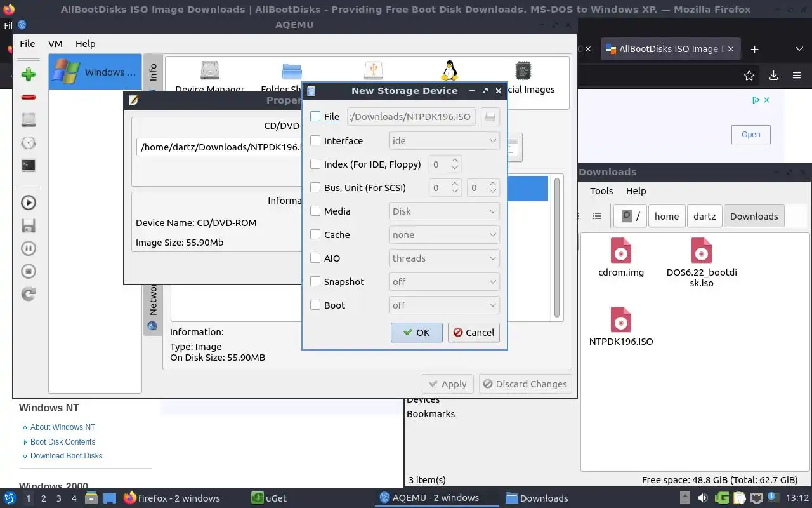Click the 'dartz' path breadcrumb button

coord(704,217)
